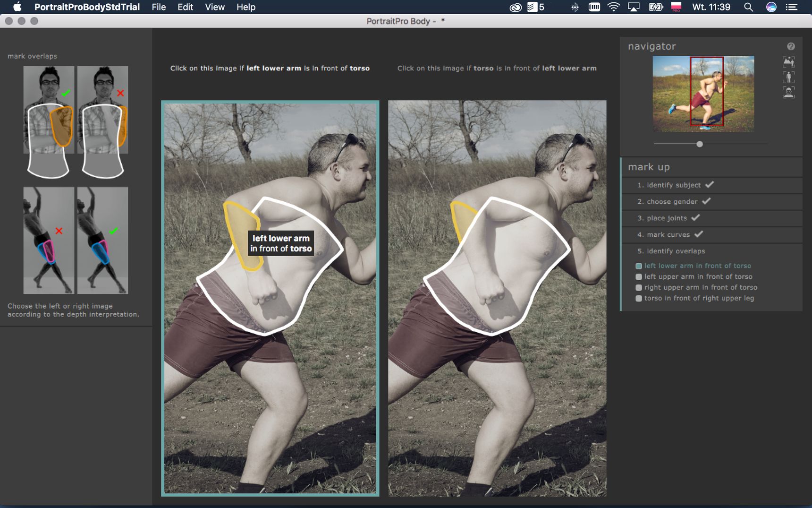Open Wi-Fi status menu

613,7
